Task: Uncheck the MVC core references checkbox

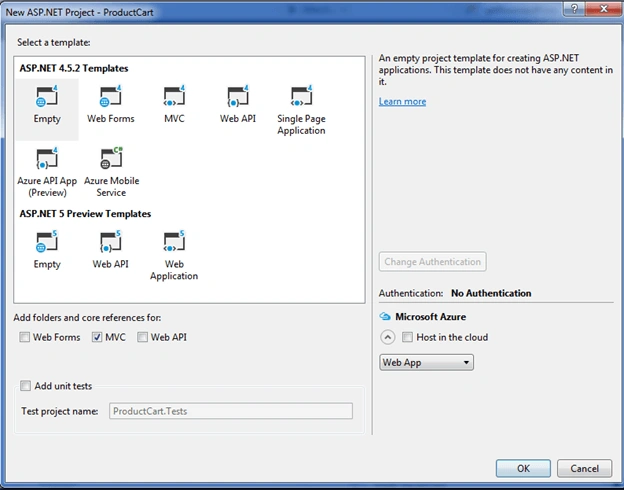Action: 97,337
